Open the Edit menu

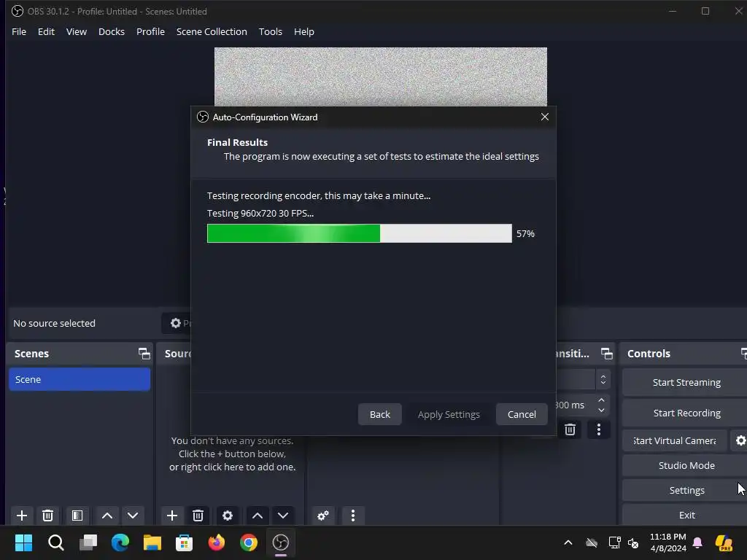pos(46,31)
